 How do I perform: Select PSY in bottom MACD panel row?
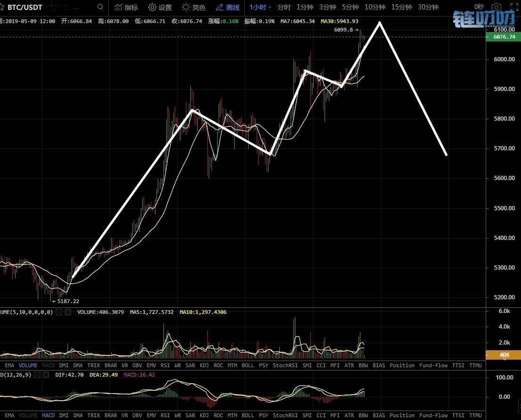tap(263, 415)
